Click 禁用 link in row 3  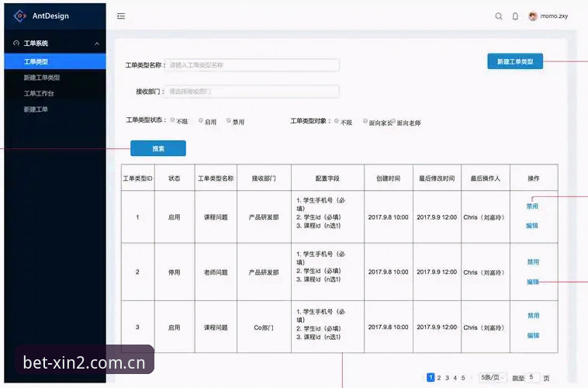533,316
